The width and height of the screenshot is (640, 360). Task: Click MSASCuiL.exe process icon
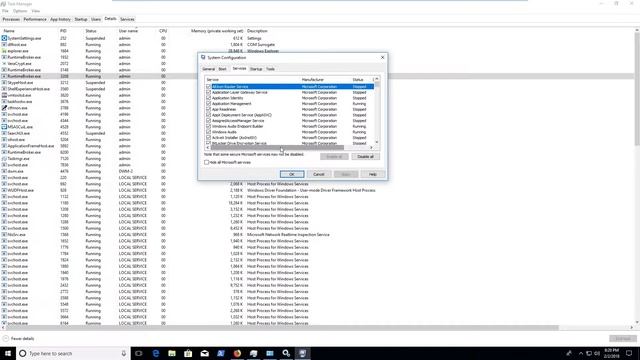pyautogui.click(x=4, y=127)
